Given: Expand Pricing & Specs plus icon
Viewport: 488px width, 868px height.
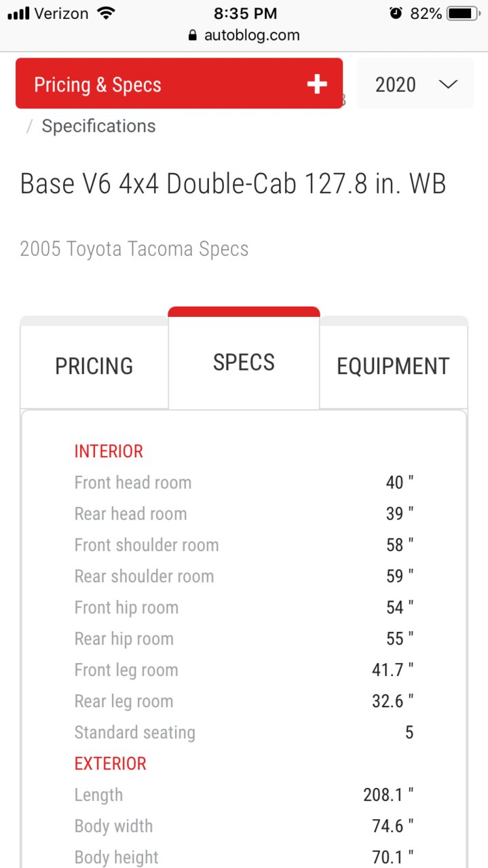Looking at the screenshot, I should [x=317, y=84].
